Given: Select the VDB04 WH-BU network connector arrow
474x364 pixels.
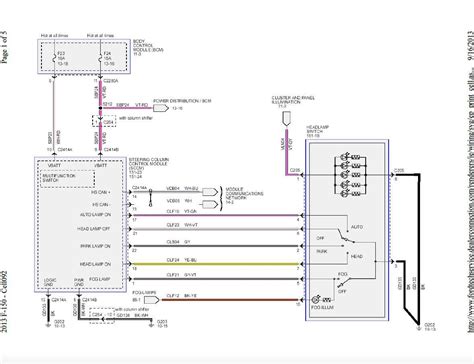Looking at the screenshot, I should point(210,192).
